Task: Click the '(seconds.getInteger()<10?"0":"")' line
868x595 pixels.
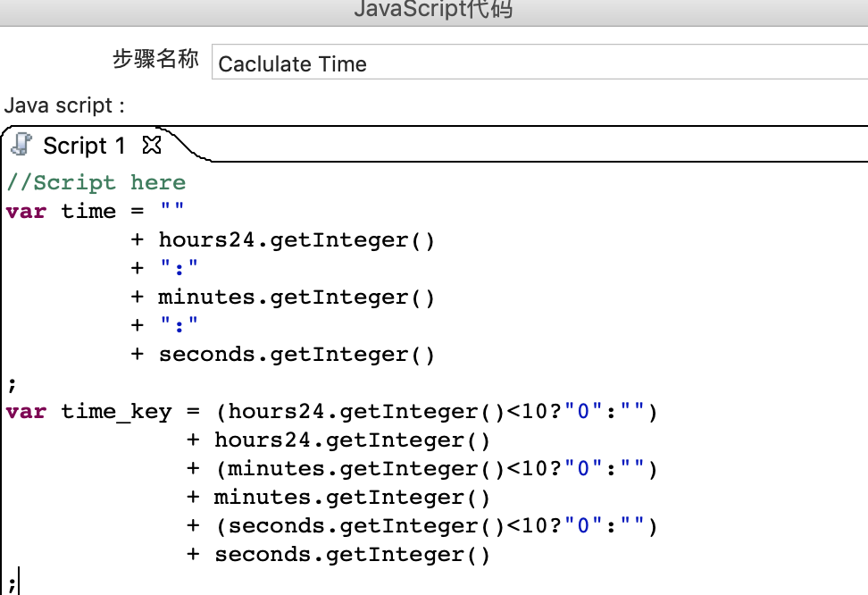Action: 421,525
